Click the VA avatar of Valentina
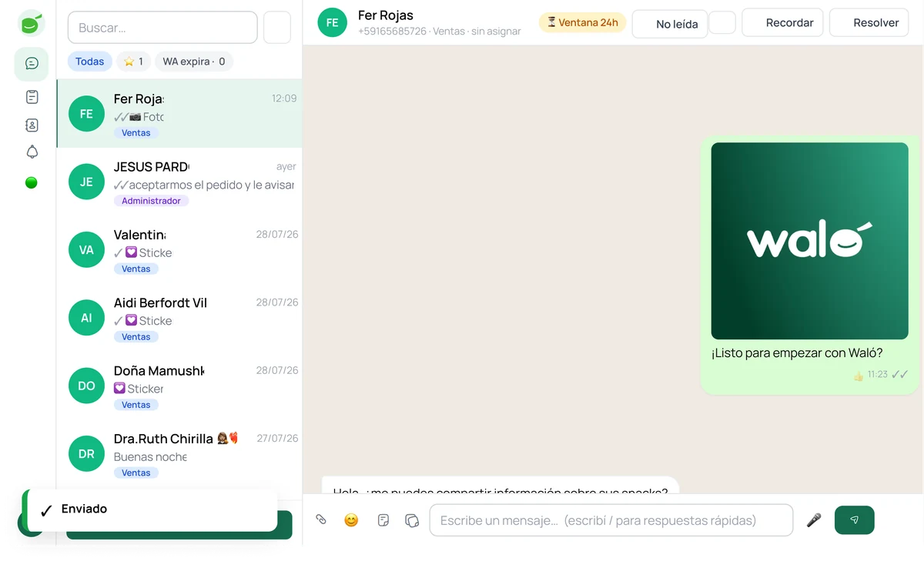924x561 pixels. pyautogui.click(x=86, y=249)
